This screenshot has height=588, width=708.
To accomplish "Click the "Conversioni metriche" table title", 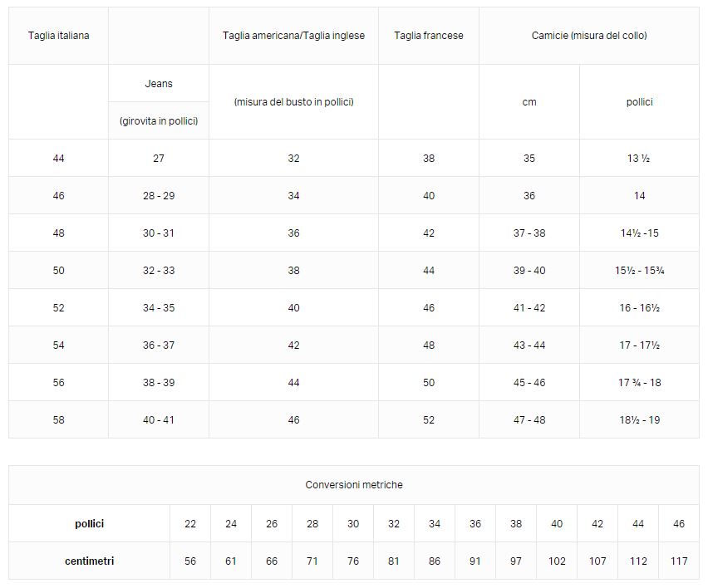I will tap(354, 485).
